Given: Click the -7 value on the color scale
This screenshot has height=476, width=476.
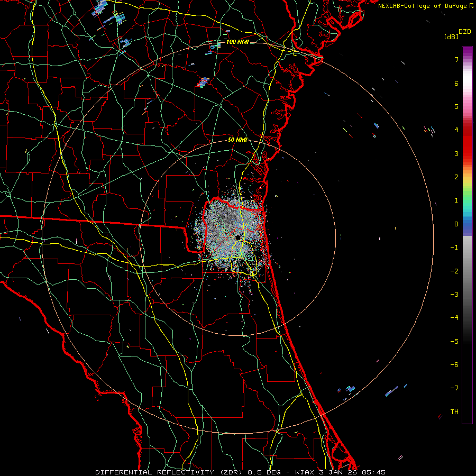Looking at the screenshot, I should click(454, 388).
